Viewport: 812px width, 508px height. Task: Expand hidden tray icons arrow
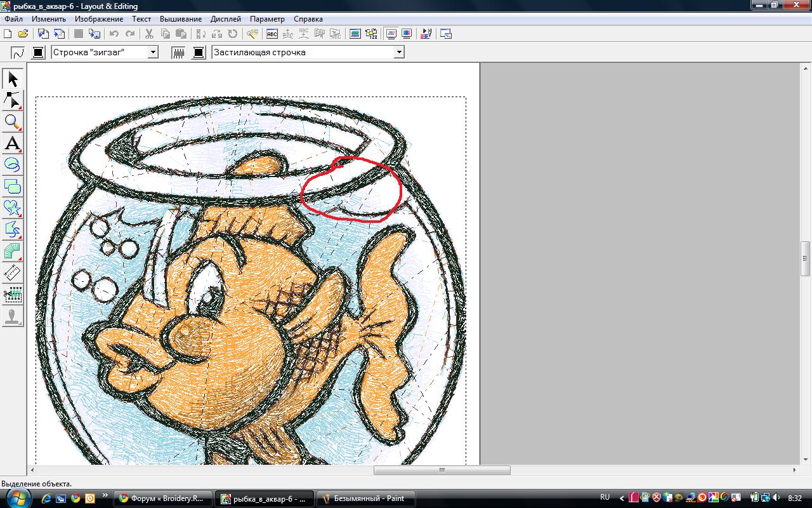tap(622, 498)
